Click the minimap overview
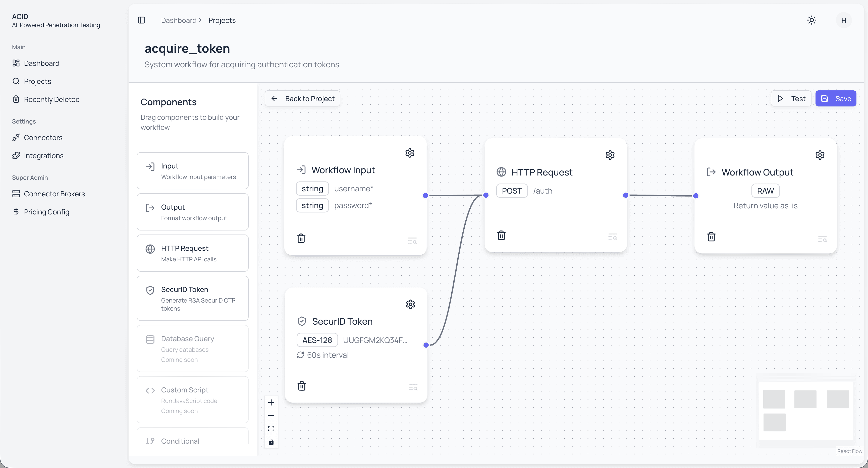868x468 pixels. point(806,411)
